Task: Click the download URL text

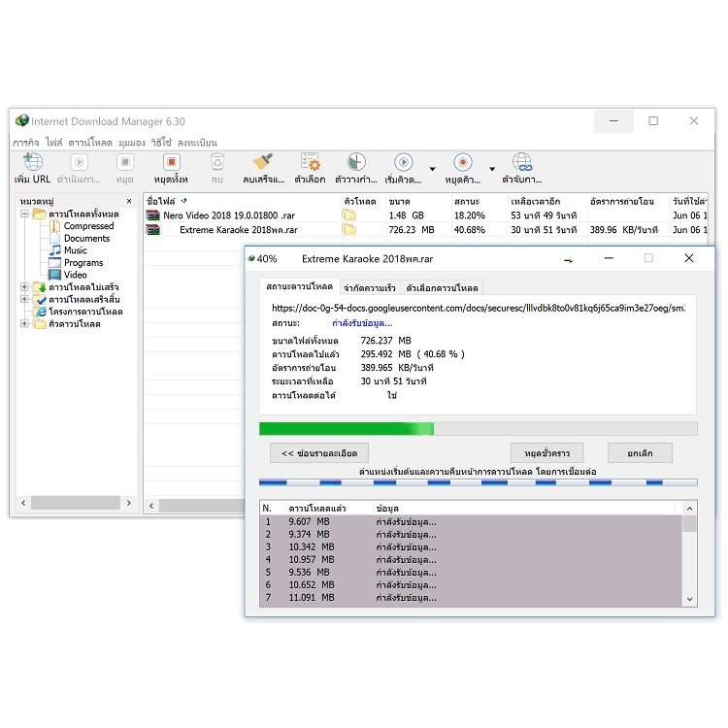Action: 479,308
